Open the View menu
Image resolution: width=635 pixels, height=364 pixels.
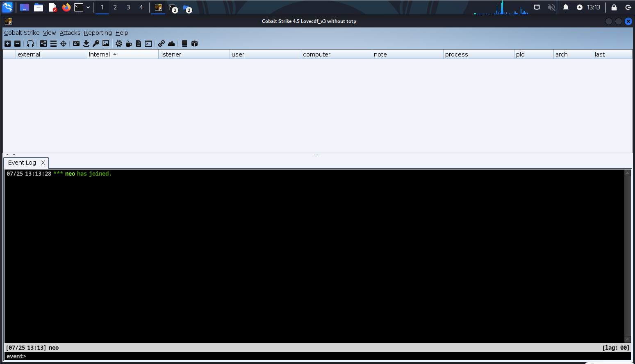pos(49,33)
